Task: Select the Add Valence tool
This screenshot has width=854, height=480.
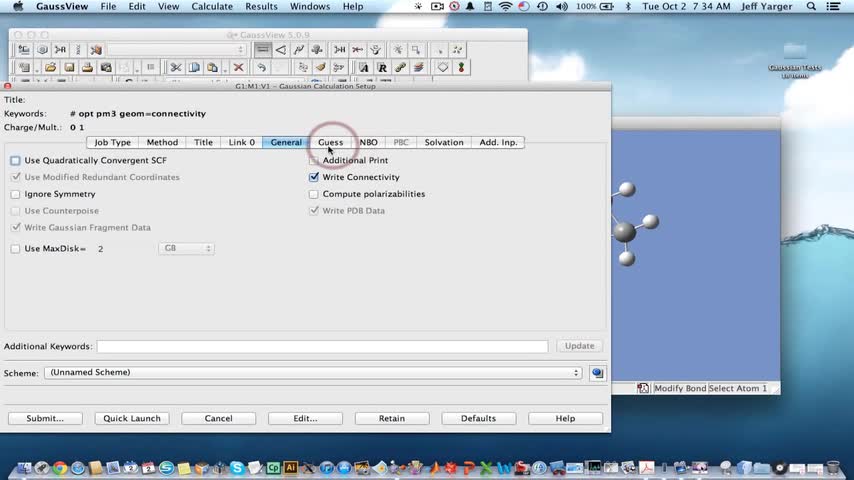Action: (339, 50)
